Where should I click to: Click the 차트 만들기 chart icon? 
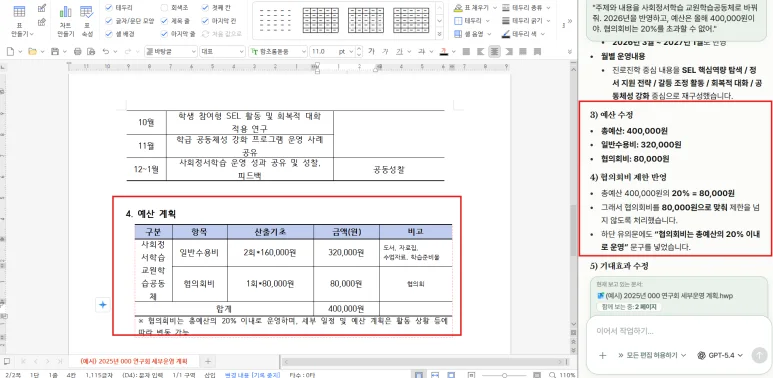coord(65,12)
